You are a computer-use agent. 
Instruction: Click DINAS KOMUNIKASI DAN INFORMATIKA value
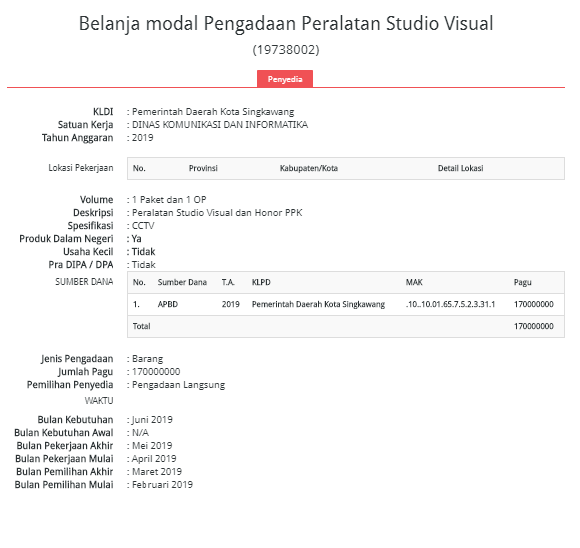pyautogui.click(x=220, y=125)
